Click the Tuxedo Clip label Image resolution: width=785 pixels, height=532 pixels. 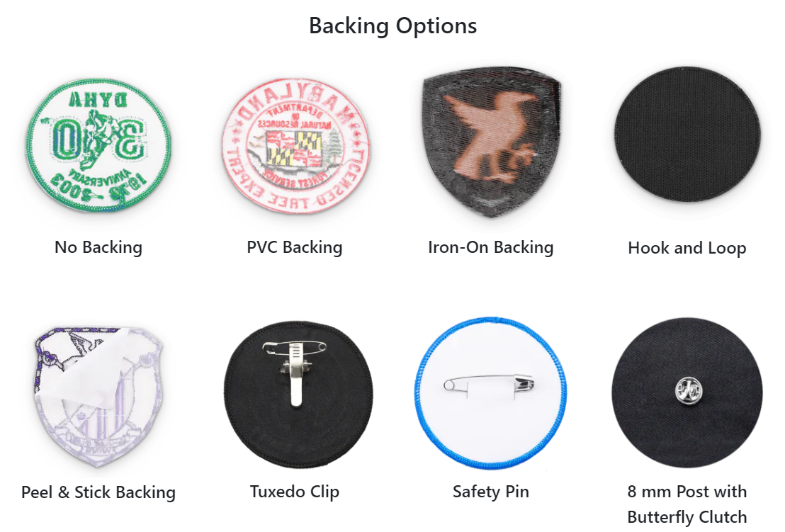point(295,492)
